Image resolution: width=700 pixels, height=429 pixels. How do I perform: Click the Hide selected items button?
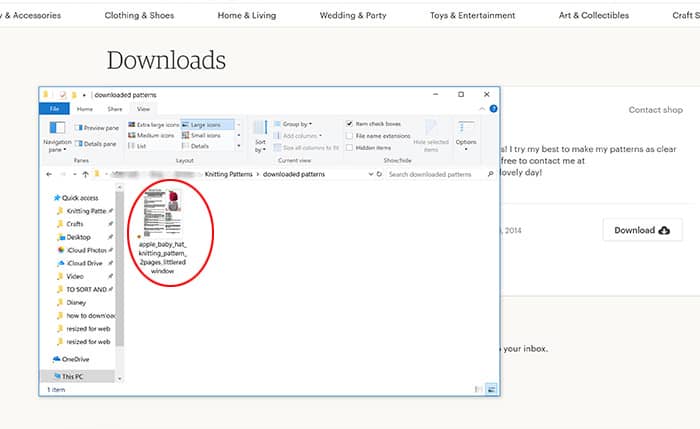click(431, 136)
